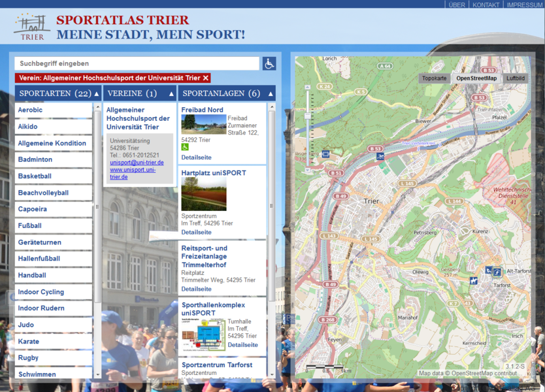Screen dimensions: 545x392
Task: Select the OpenStreetMap layer
Action: tap(476, 78)
